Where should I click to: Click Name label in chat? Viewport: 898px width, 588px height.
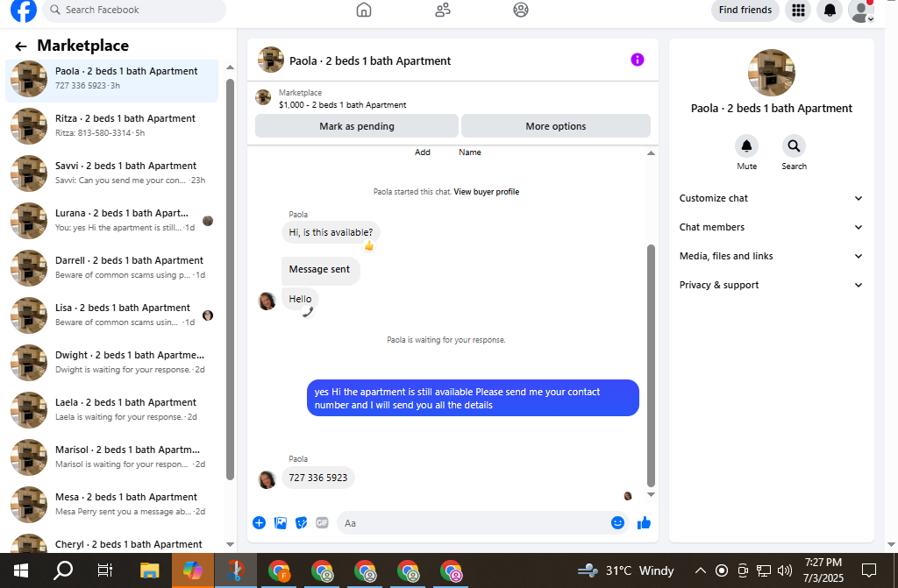click(470, 152)
